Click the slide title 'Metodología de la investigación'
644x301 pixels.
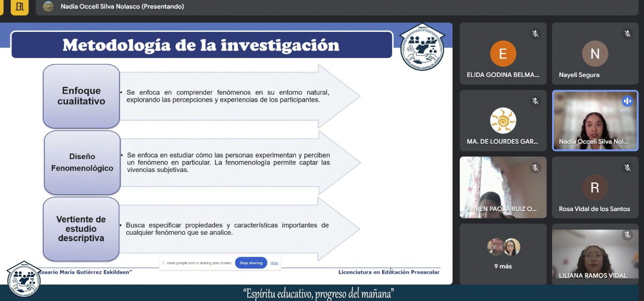(x=201, y=45)
